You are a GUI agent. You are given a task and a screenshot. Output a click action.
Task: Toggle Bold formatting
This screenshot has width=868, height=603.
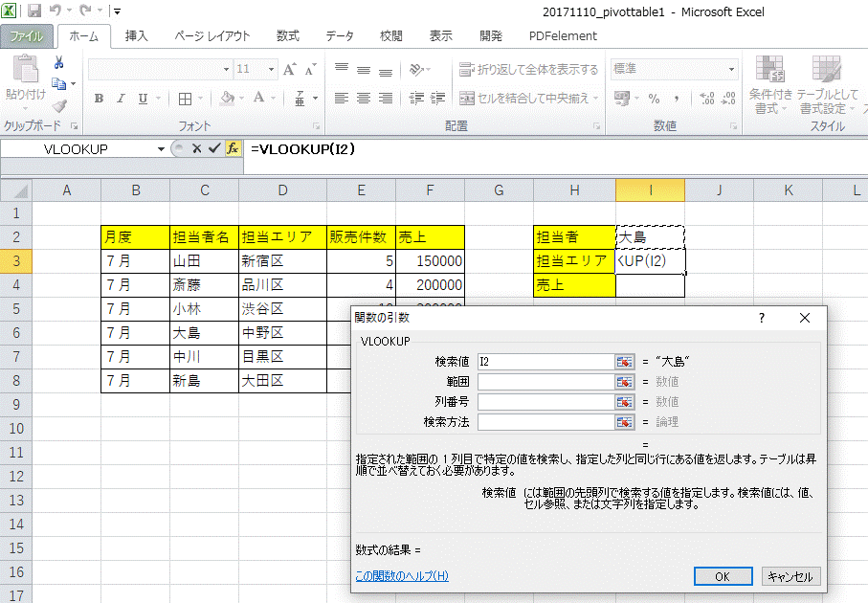point(99,99)
